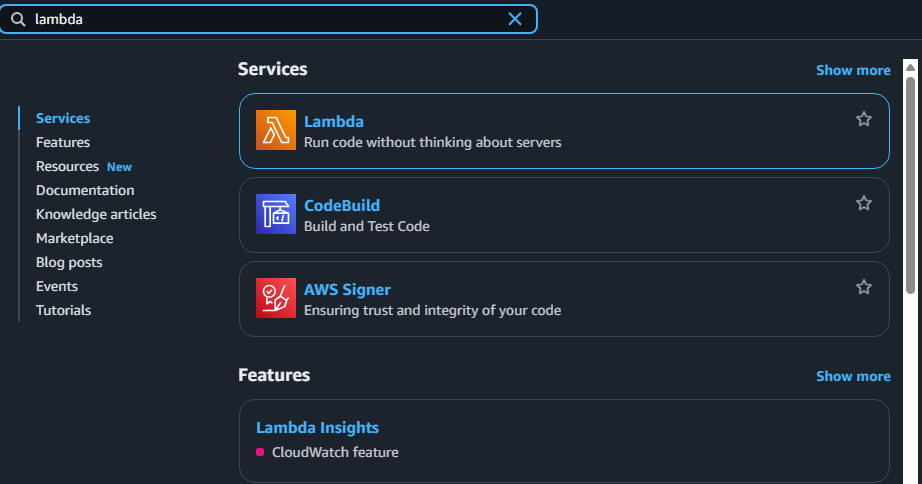Open the Lambda service link

[x=334, y=122]
